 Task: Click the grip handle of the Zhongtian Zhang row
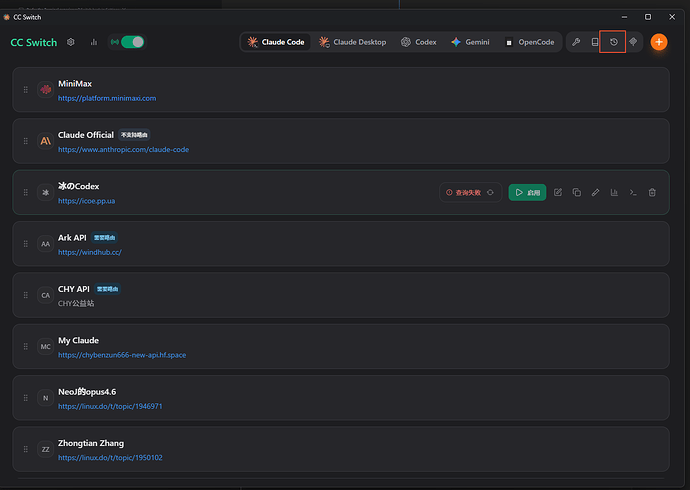(26, 449)
